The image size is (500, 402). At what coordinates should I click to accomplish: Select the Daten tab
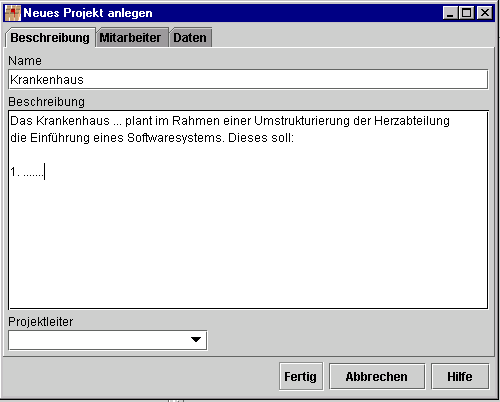tap(191, 38)
